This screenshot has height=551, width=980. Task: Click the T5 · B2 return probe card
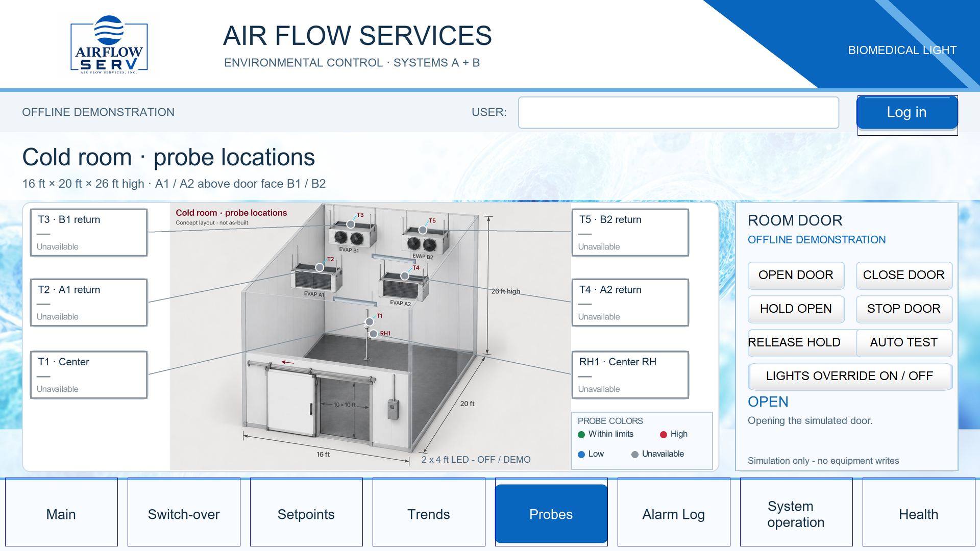pos(630,232)
